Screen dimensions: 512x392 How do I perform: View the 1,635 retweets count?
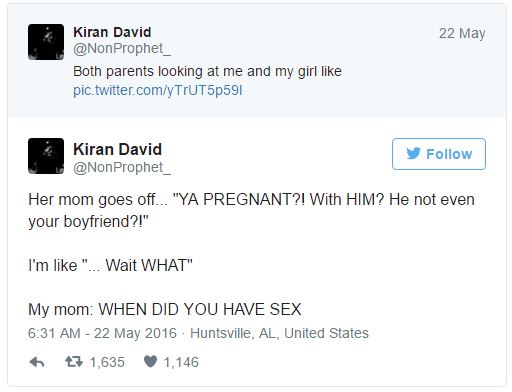[107, 362]
